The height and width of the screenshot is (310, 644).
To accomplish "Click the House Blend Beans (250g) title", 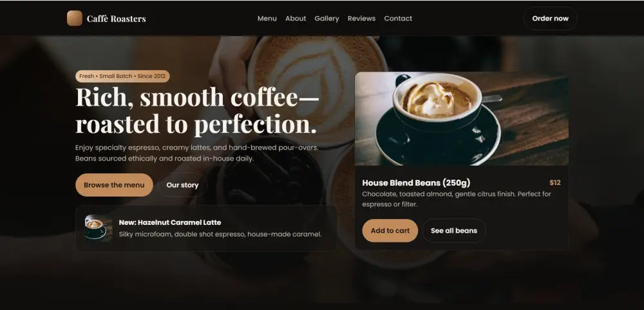I will point(416,182).
